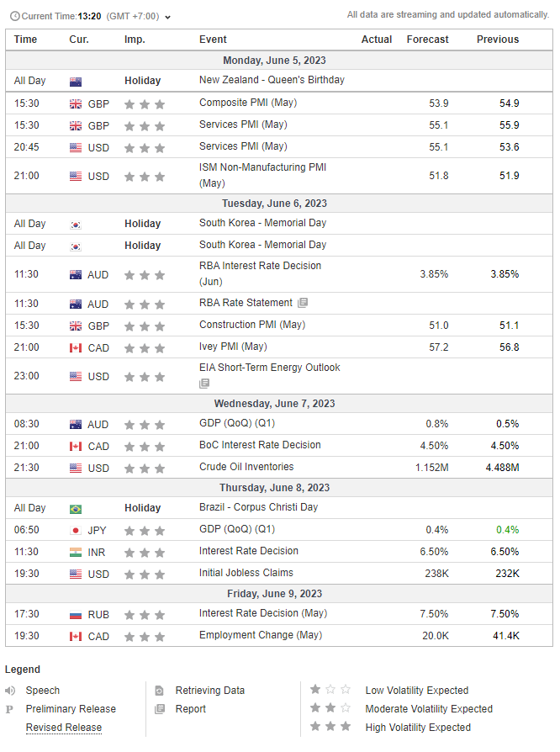Click the India flag next to INR
The width and height of the screenshot is (560, 752).
[76, 553]
